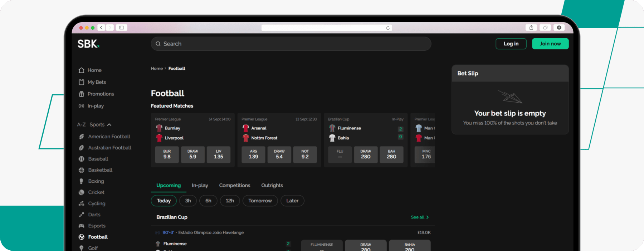The height and width of the screenshot is (251, 644).
Task: Click the Brazilian Cup section heading
Action: click(x=172, y=217)
